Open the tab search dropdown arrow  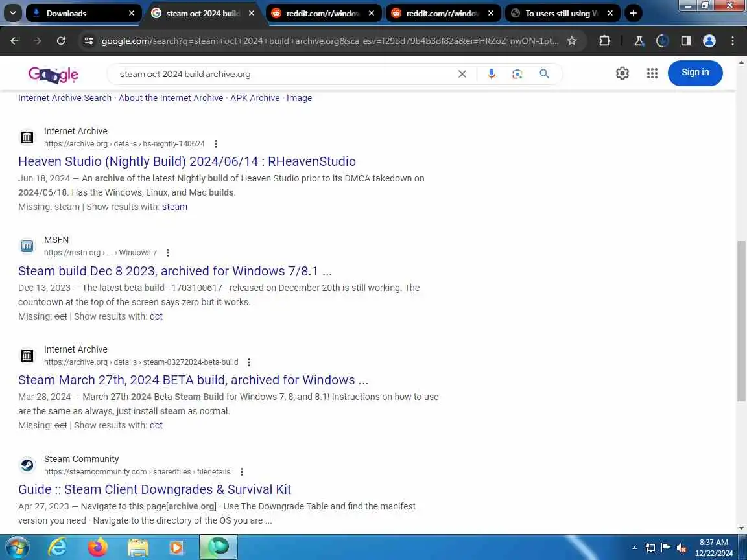point(13,14)
